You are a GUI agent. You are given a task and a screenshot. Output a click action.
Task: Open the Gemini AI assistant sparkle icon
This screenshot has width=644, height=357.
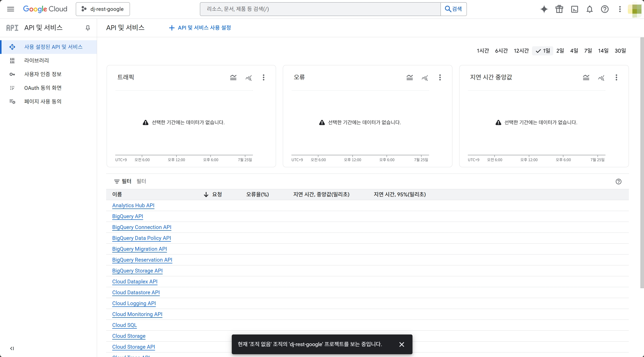(x=544, y=9)
